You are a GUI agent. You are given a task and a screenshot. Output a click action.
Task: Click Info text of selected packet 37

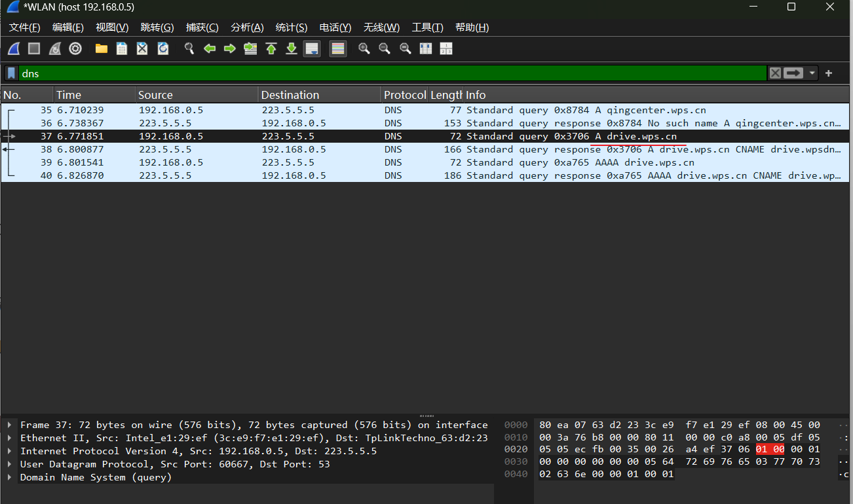pos(571,136)
